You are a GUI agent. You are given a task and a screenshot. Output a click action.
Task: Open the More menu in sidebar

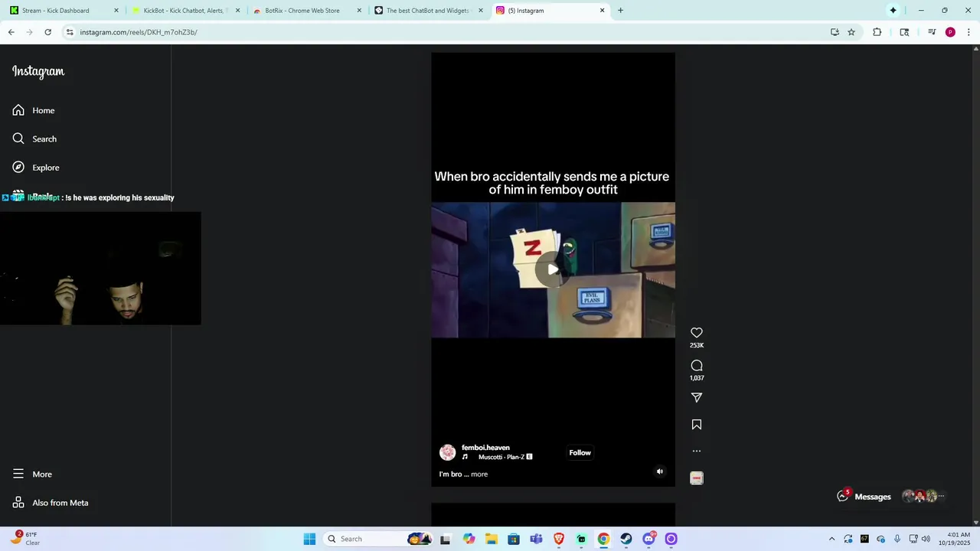tap(32, 474)
